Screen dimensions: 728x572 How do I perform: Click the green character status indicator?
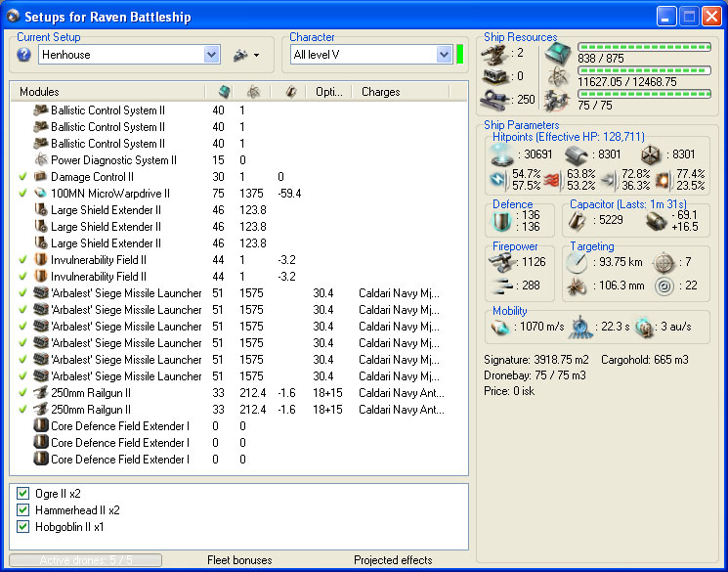(x=459, y=55)
